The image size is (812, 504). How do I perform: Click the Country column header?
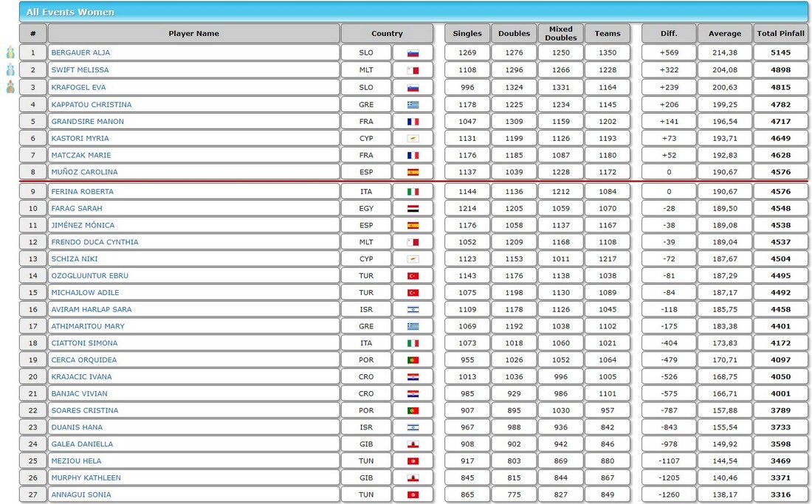coord(387,33)
